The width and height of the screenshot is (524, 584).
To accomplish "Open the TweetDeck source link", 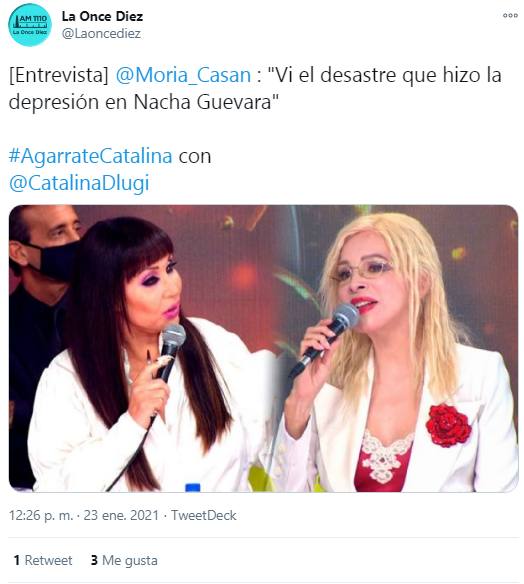I will coord(204,515).
